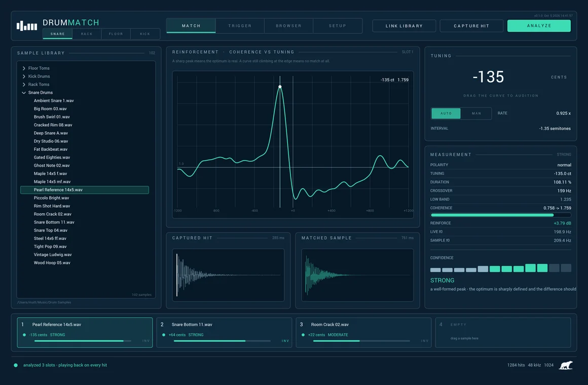Select Rim Shot Hard.wav
The height and width of the screenshot is (385, 588).
(84, 206)
